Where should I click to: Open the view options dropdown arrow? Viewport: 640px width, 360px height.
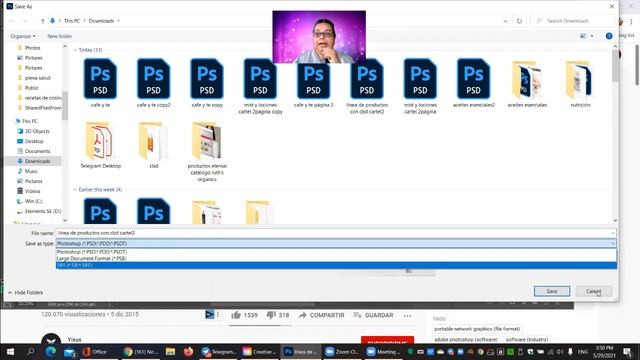click(x=592, y=36)
